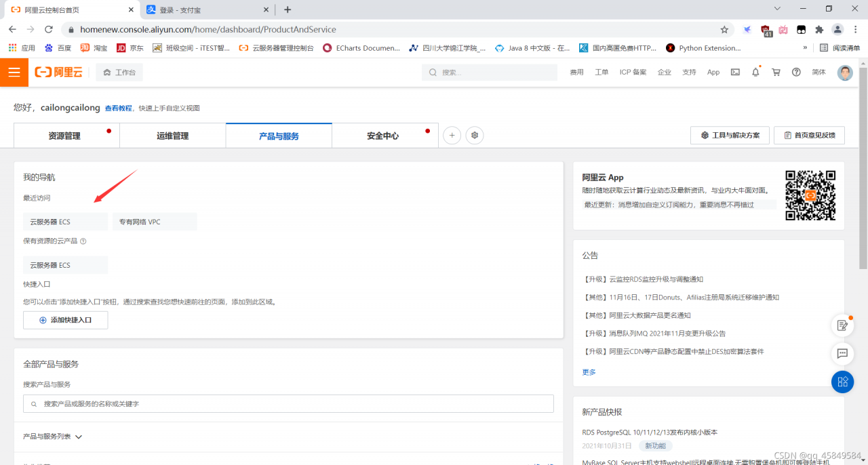Image resolution: width=868 pixels, height=465 pixels.
Task: Open the Cloud Shell terminal icon
Action: [735, 73]
